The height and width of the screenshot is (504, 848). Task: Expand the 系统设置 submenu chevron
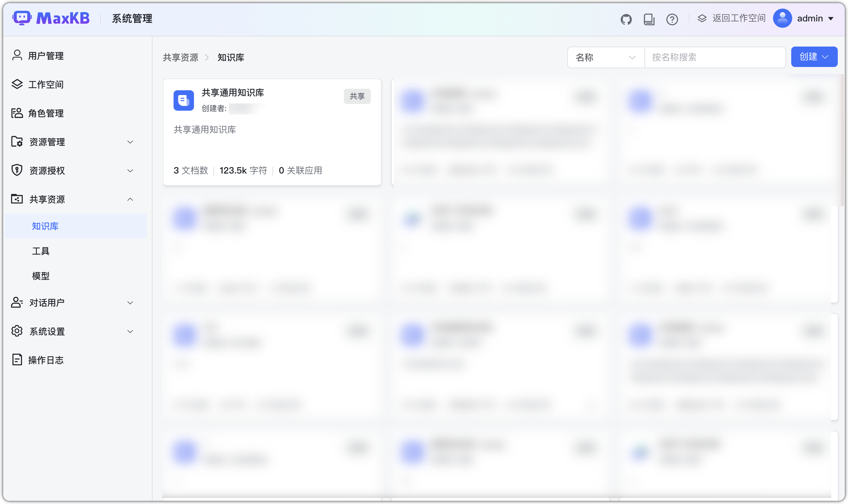130,331
